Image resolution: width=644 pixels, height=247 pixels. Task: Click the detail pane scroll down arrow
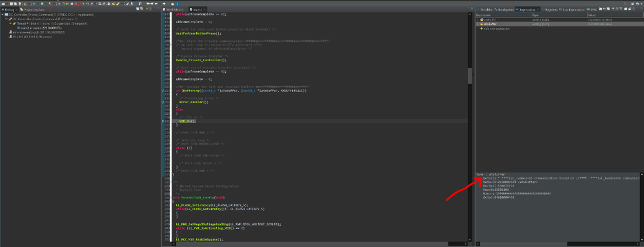[641, 239]
